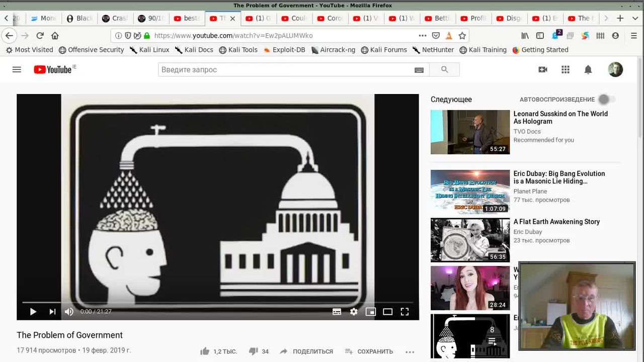Skip to next video with the next button
Viewport: 644px width, 362px height.
coord(52,312)
